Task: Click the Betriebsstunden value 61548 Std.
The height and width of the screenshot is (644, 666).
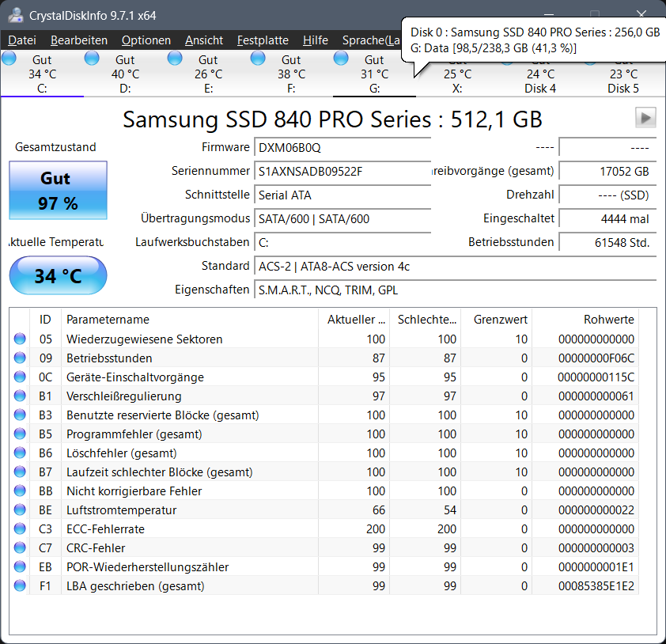Action: (x=607, y=243)
